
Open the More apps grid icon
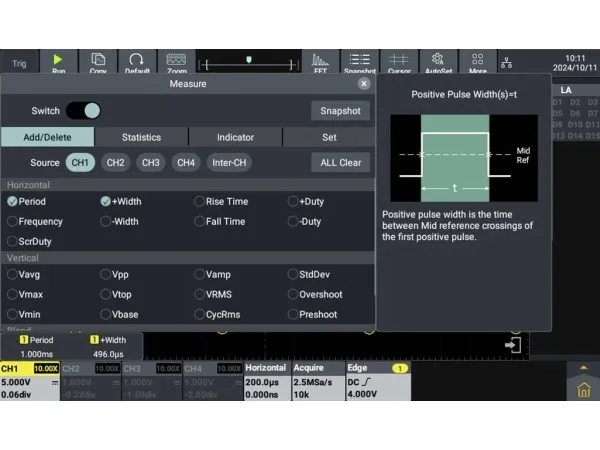pyautogui.click(x=478, y=63)
